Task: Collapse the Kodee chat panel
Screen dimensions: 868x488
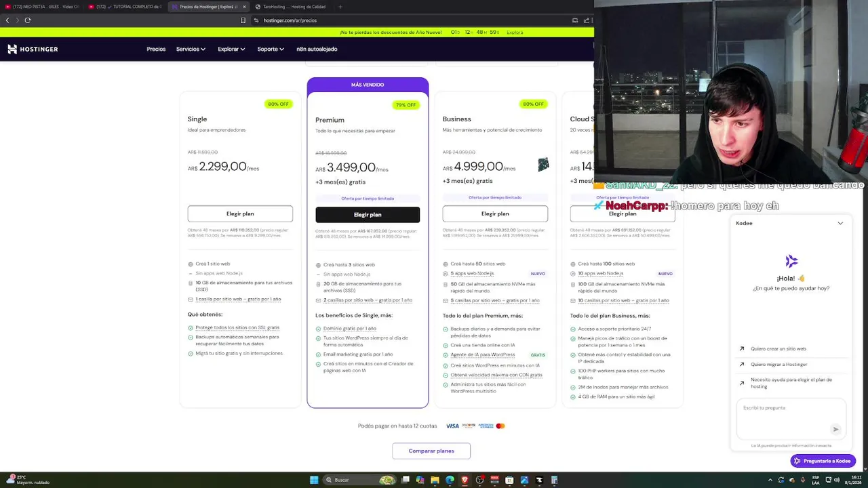Action: click(x=840, y=223)
